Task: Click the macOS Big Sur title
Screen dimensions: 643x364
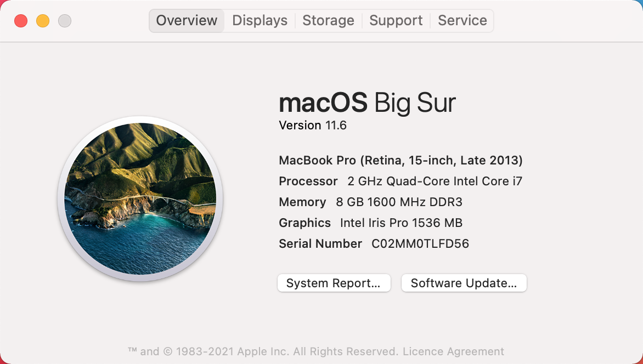Action: tap(367, 103)
